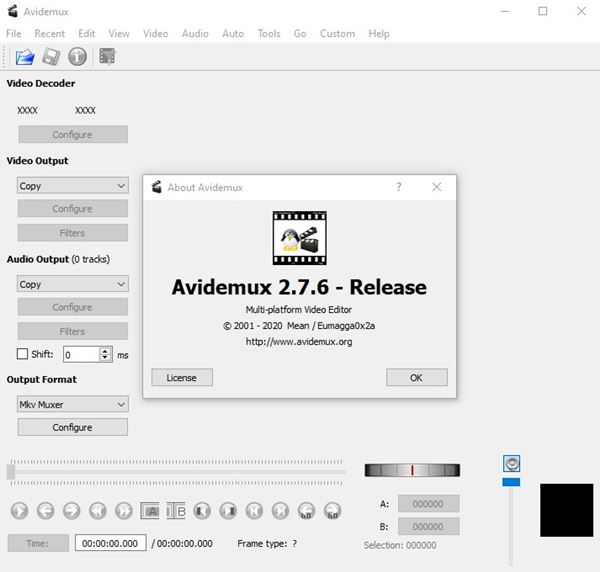Decrease Shift value with down arrow
Image resolution: width=600 pixels, height=572 pixels.
click(105, 358)
